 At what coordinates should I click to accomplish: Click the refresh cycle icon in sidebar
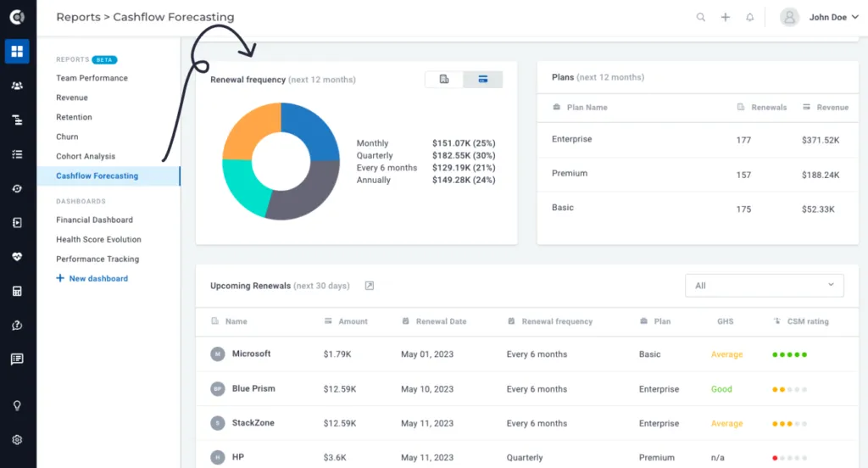(17, 189)
